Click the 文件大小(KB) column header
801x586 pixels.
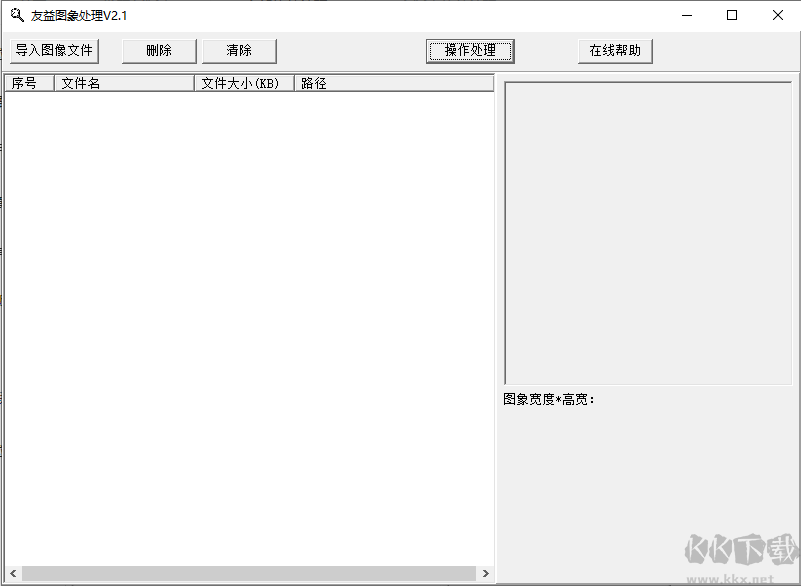(x=244, y=83)
